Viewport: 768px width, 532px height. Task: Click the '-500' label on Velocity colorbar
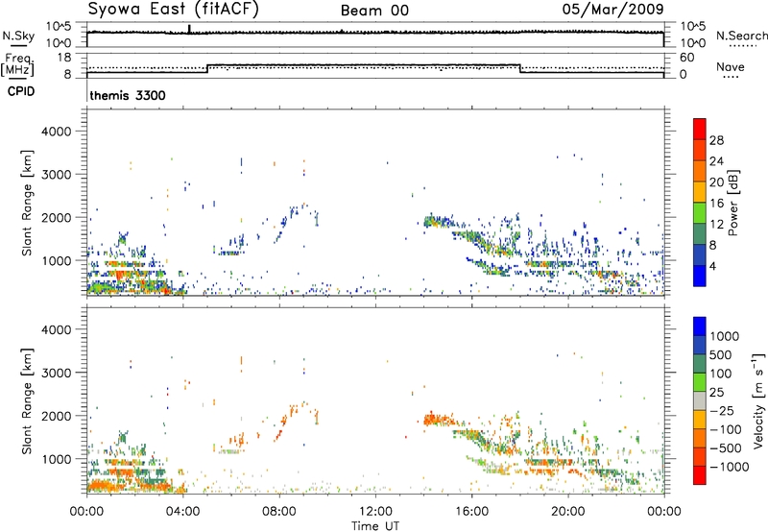725,448
